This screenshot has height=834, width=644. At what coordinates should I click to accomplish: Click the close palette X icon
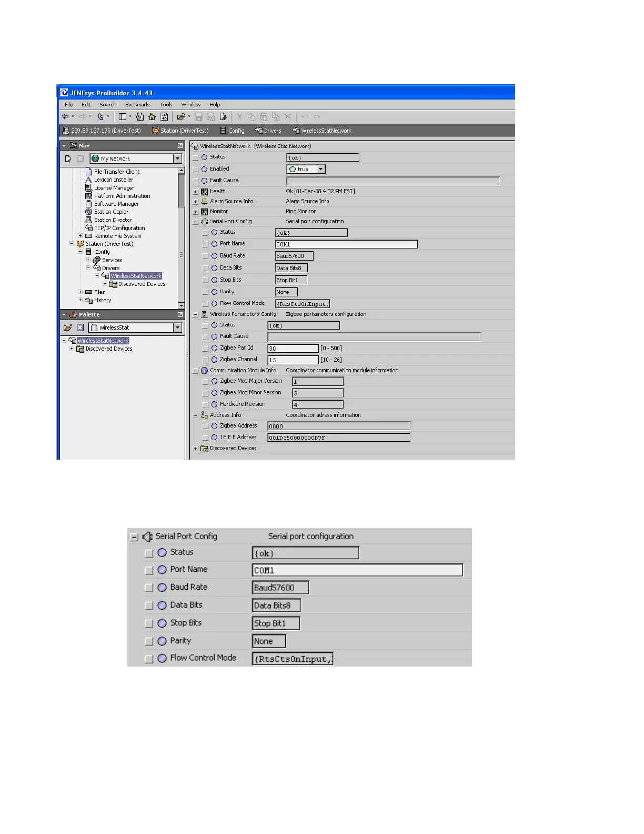pyautogui.click(x=80, y=327)
